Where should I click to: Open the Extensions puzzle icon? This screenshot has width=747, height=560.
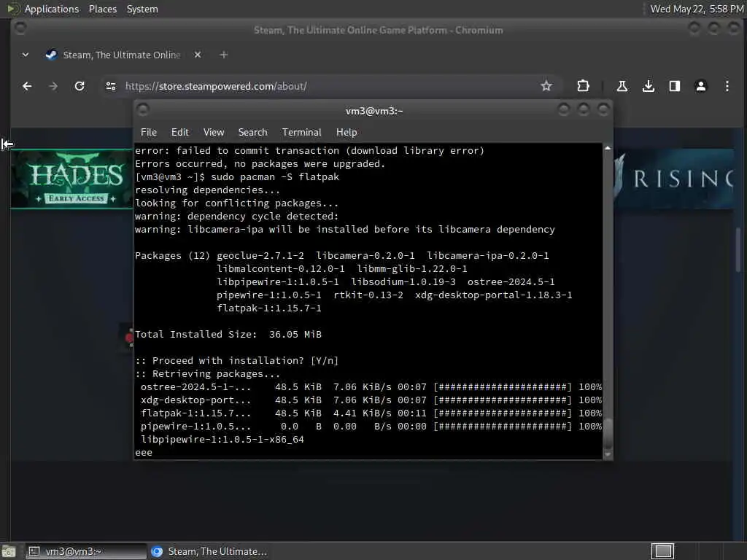(583, 86)
